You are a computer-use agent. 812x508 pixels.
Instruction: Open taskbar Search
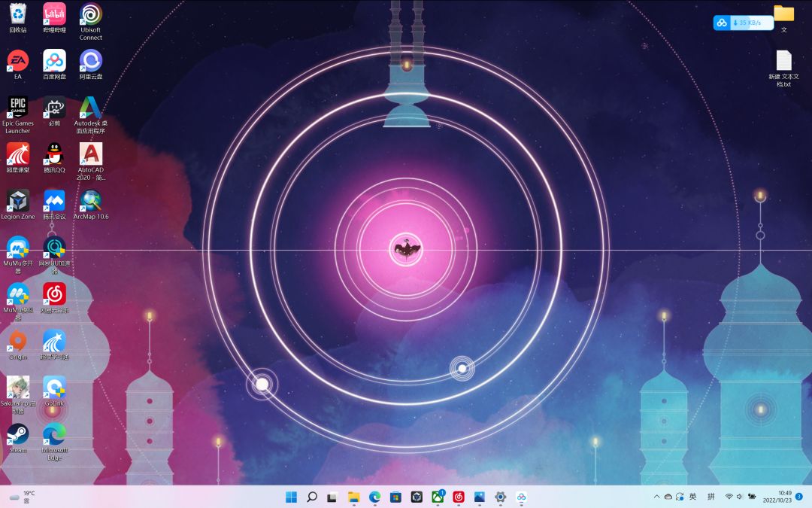pyautogui.click(x=312, y=497)
